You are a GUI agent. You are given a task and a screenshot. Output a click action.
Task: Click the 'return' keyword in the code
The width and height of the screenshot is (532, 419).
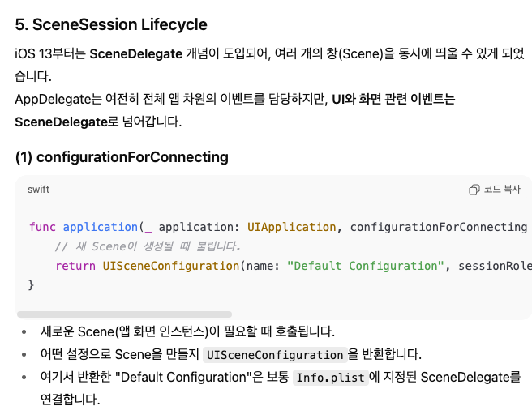pyautogui.click(x=75, y=266)
